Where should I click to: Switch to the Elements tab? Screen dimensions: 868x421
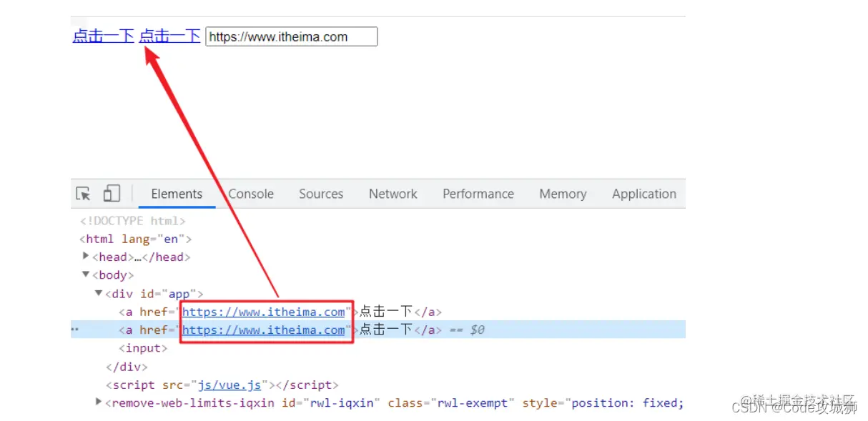(x=177, y=194)
